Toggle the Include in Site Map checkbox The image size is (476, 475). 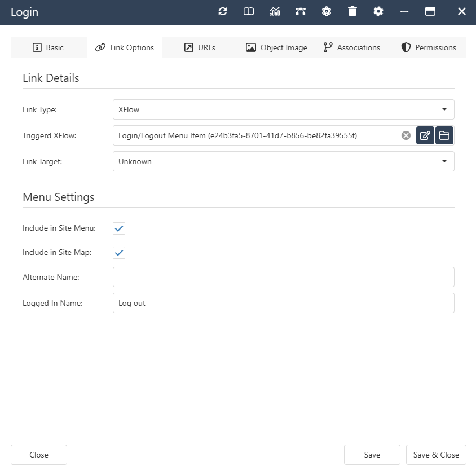click(118, 252)
